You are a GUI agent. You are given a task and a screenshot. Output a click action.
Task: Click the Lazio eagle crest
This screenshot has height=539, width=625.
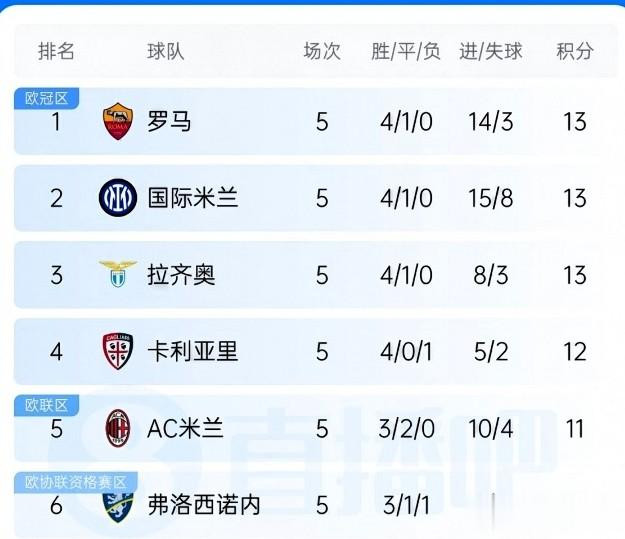click(x=118, y=274)
